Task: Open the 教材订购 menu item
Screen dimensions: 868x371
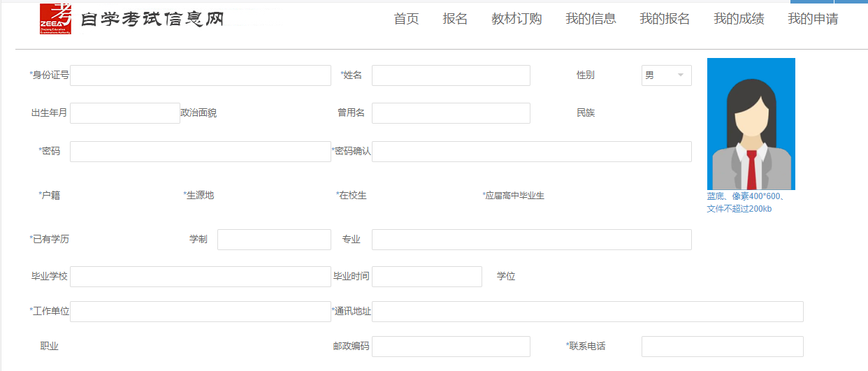Action: point(516,19)
